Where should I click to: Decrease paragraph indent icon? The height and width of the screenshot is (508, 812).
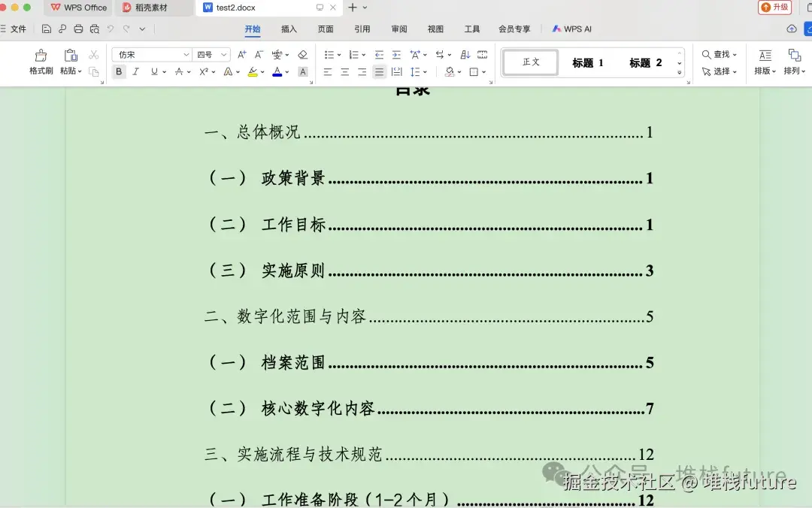379,54
